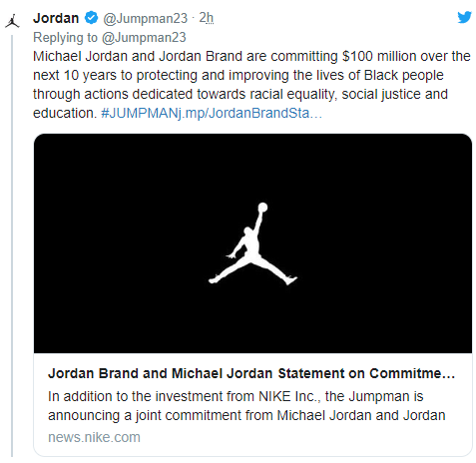Click the black link preview image area

tap(252, 243)
